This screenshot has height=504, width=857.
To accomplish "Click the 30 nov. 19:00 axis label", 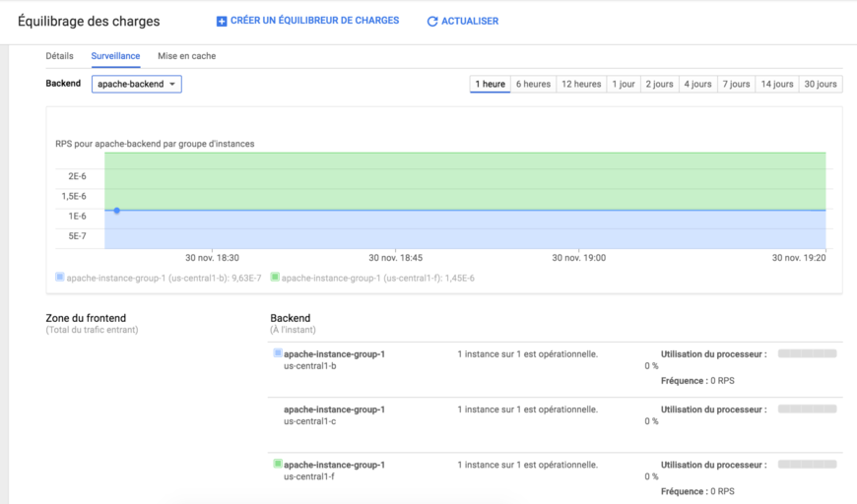I will 579,258.
